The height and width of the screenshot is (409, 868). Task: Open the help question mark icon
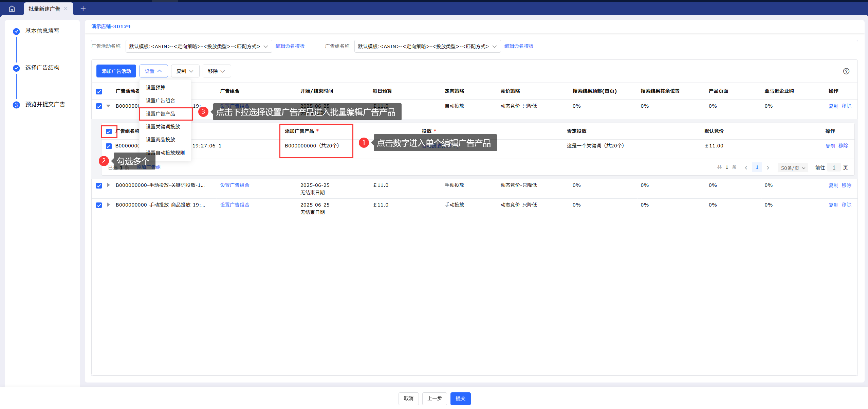click(846, 71)
